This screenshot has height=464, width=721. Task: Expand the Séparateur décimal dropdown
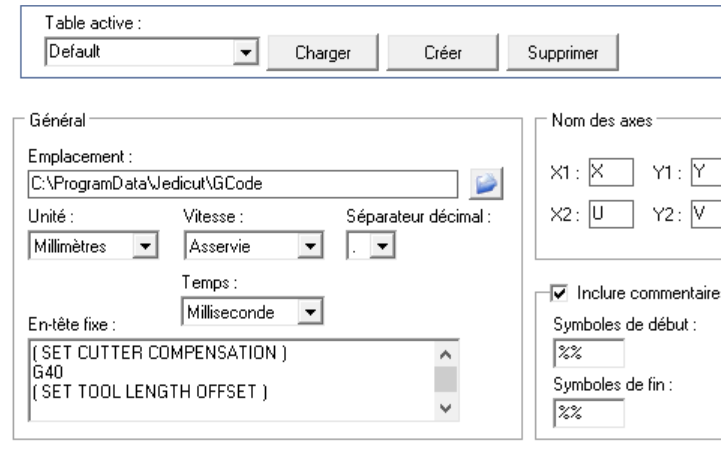382,246
